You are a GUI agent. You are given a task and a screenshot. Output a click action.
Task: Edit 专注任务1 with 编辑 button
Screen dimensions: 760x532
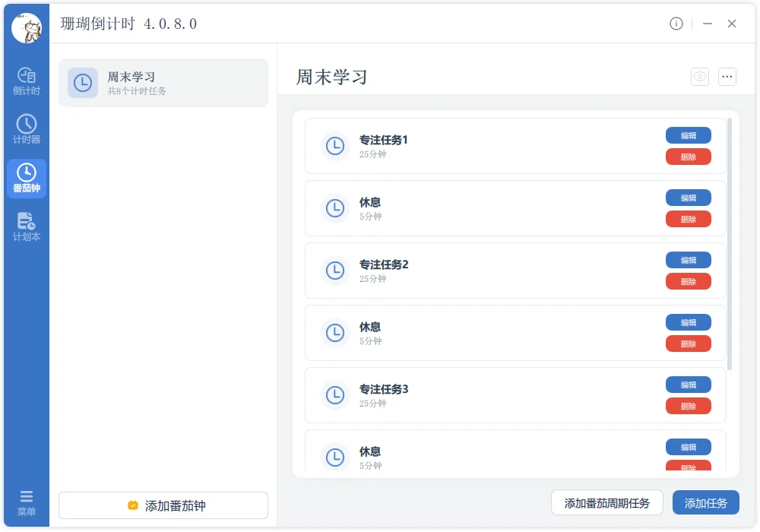[689, 135]
